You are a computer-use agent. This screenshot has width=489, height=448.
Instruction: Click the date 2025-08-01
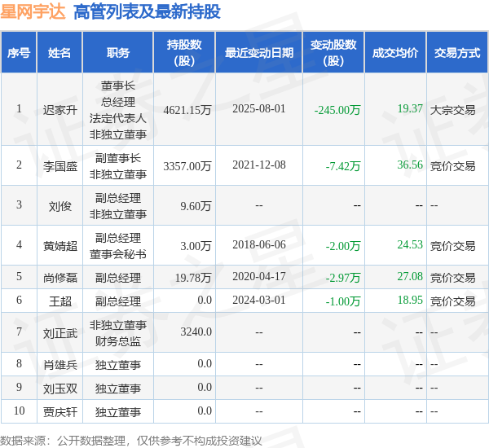(259, 108)
